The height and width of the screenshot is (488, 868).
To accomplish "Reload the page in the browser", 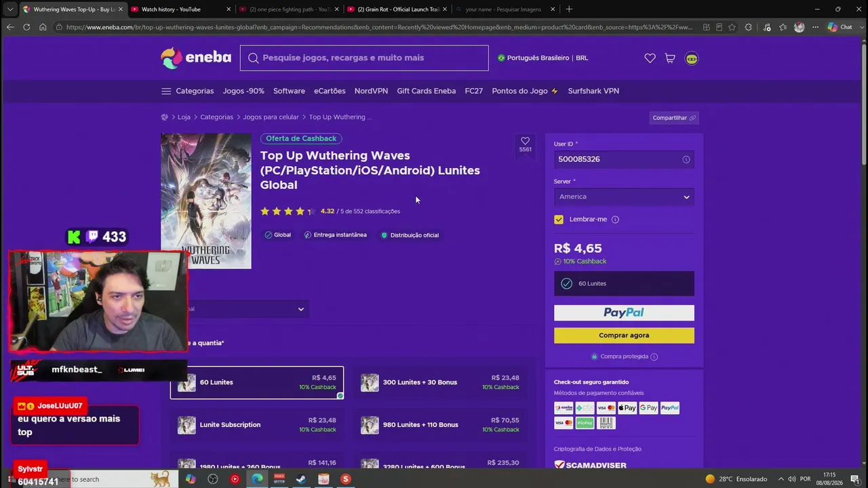I will (x=26, y=27).
